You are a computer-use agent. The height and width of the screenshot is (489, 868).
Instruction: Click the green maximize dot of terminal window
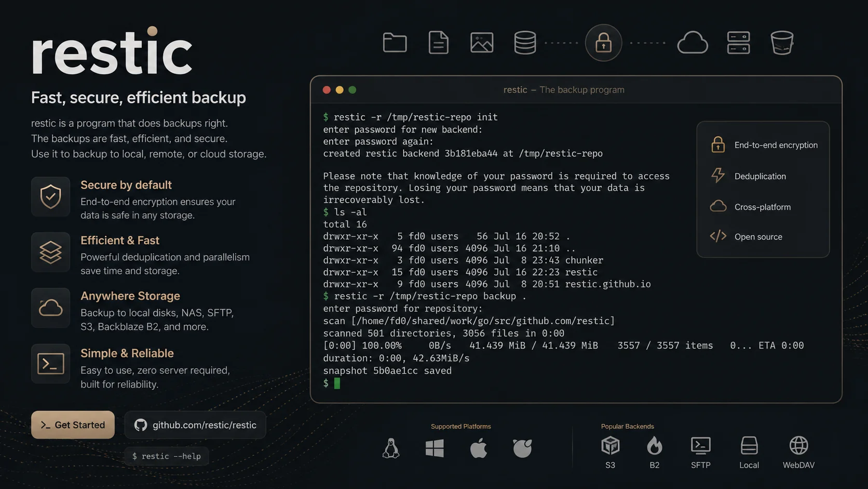352,90
